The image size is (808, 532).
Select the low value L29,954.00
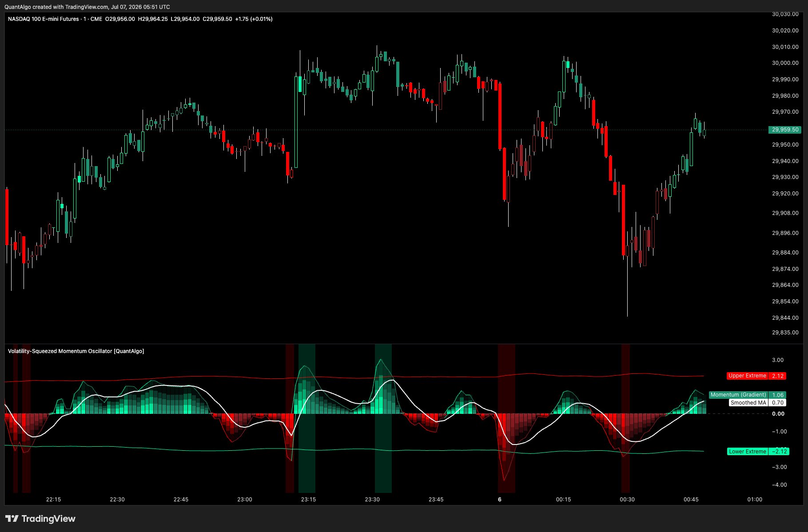185,19
